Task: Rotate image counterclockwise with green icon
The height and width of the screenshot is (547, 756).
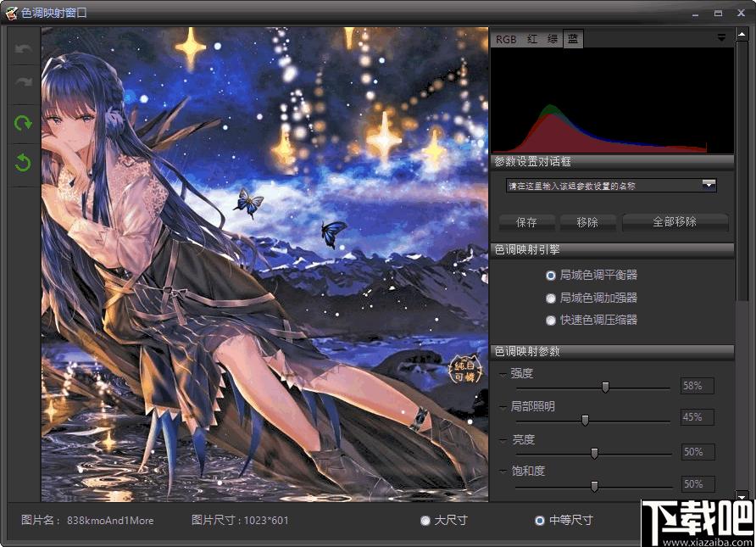Action: point(23,163)
